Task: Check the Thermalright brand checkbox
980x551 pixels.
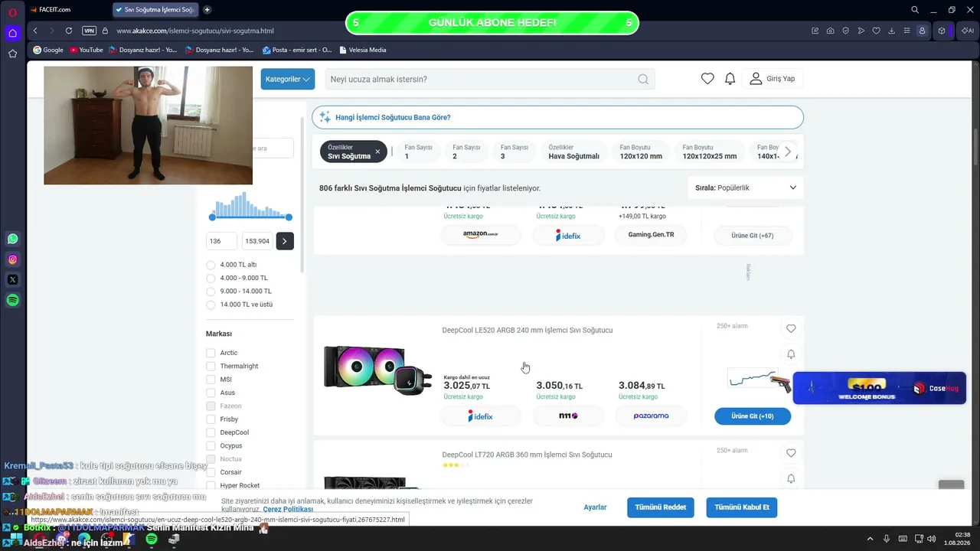Action: click(x=211, y=366)
